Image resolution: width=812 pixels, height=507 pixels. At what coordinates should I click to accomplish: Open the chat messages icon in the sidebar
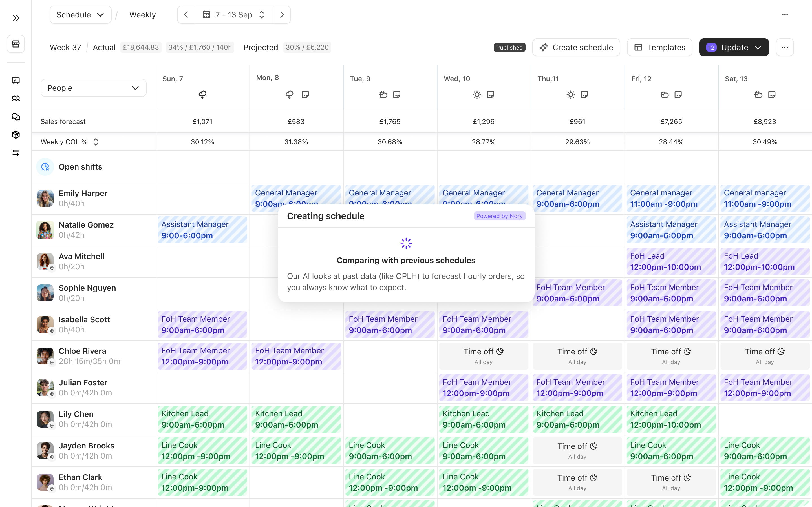click(16, 117)
